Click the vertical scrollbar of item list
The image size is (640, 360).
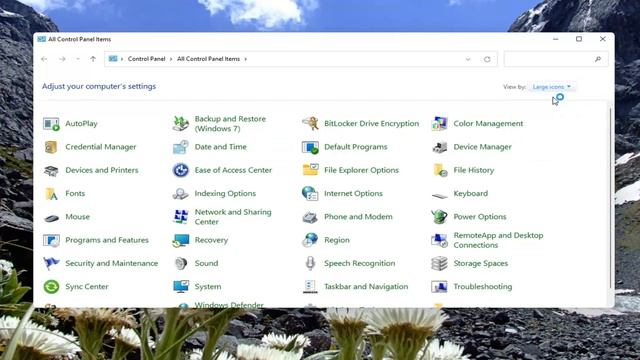[x=610, y=198]
